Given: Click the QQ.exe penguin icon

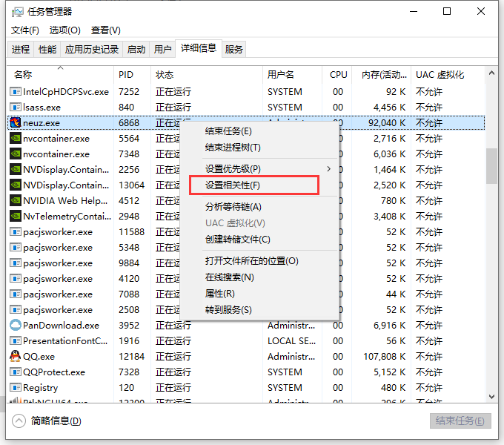Looking at the screenshot, I should click(x=15, y=356).
